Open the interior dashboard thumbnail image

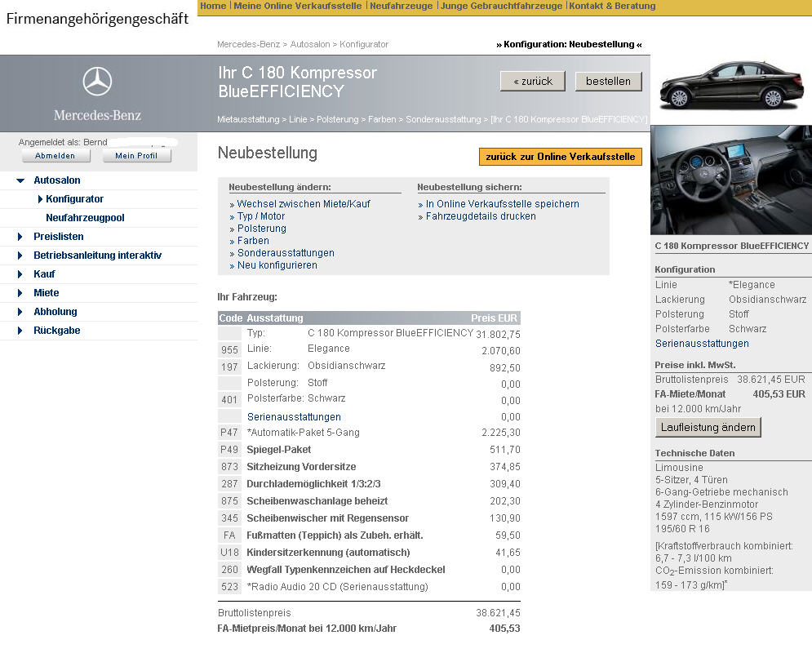tap(731, 180)
